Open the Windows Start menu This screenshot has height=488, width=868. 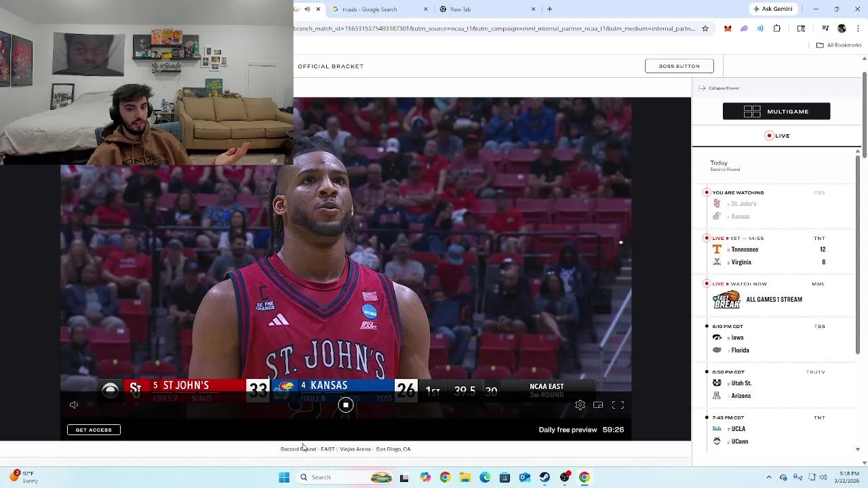(284, 477)
